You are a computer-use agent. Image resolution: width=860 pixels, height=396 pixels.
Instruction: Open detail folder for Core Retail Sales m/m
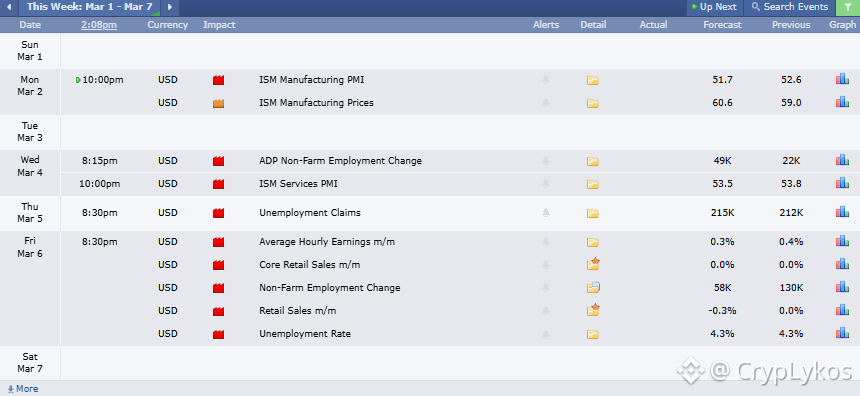tap(593, 264)
